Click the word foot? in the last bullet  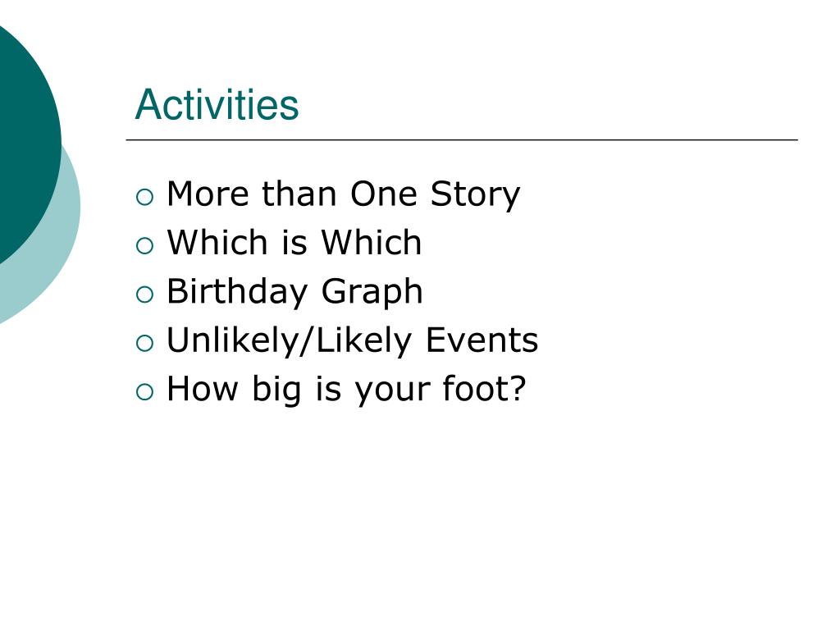pyautogui.click(x=484, y=388)
